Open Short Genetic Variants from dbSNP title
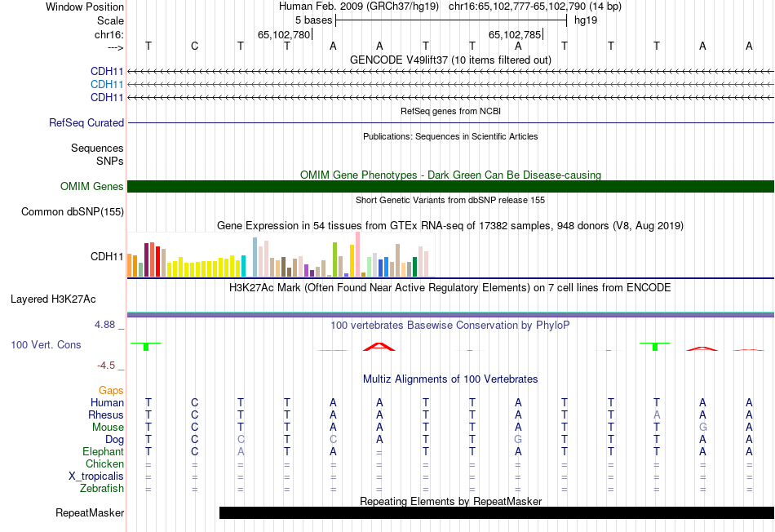The width and height of the screenshot is (775, 532). (450, 200)
